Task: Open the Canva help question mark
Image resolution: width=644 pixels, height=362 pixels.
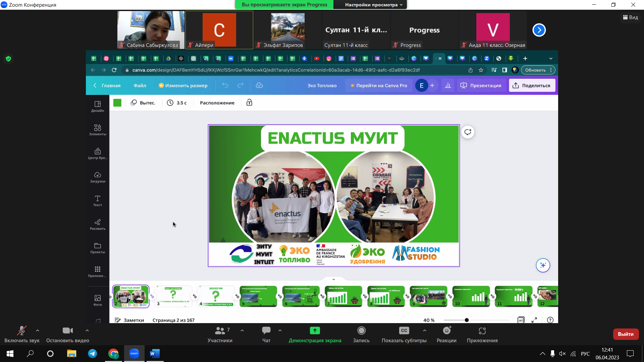Action: tap(550, 320)
